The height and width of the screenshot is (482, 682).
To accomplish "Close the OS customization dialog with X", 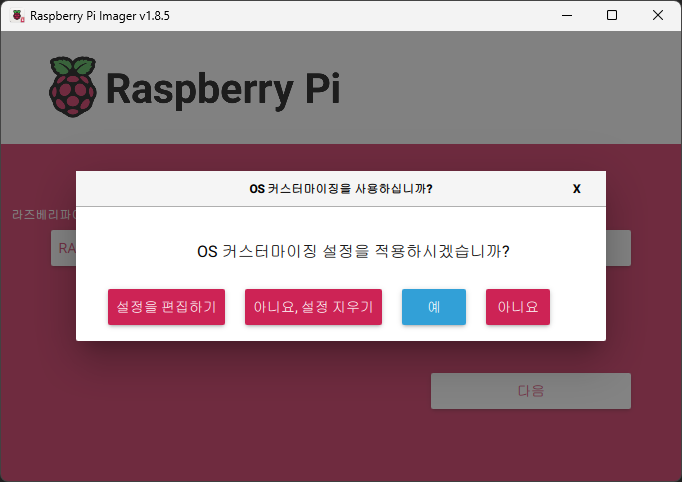I will [576, 188].
